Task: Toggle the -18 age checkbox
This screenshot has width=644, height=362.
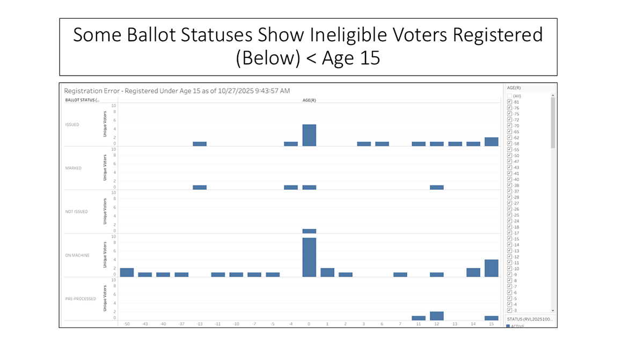Action: (x=509, y=227)
